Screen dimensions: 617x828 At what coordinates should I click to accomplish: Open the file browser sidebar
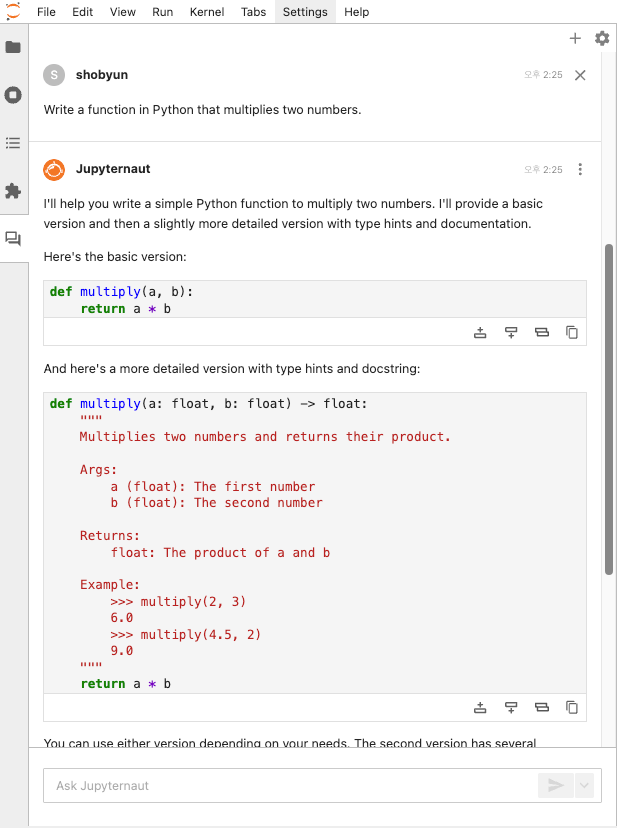pyautogui.click(x=14, y=46)
